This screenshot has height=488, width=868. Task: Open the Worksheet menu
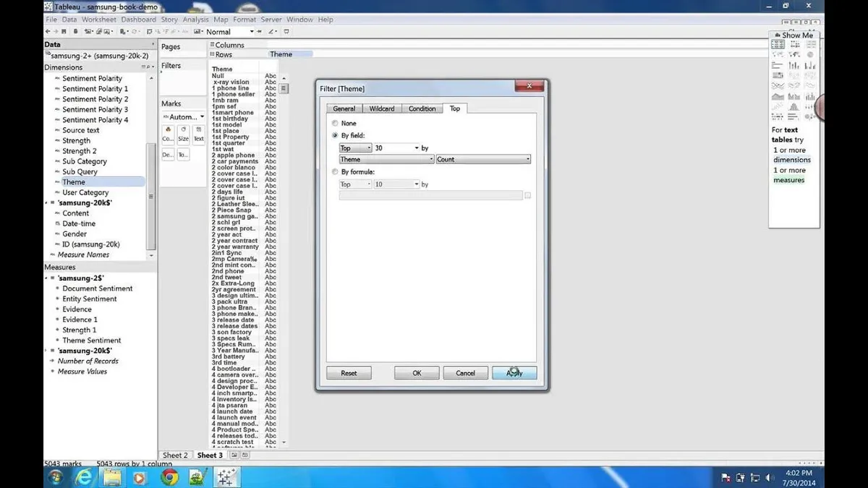tap(99, 20)
